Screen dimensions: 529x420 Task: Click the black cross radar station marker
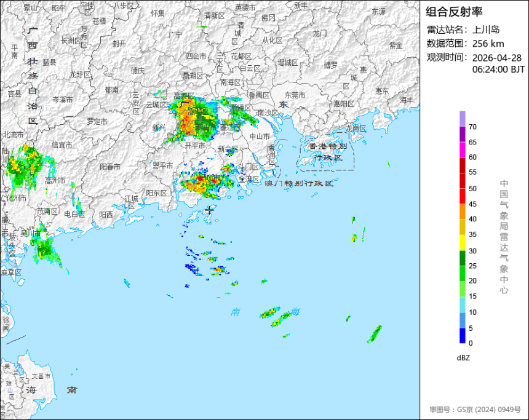(210, 210)
